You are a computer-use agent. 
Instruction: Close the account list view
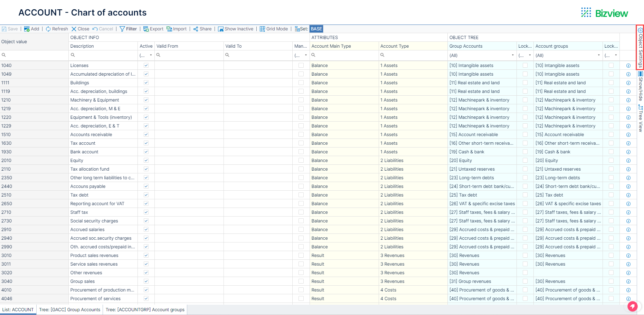point(80,29)
